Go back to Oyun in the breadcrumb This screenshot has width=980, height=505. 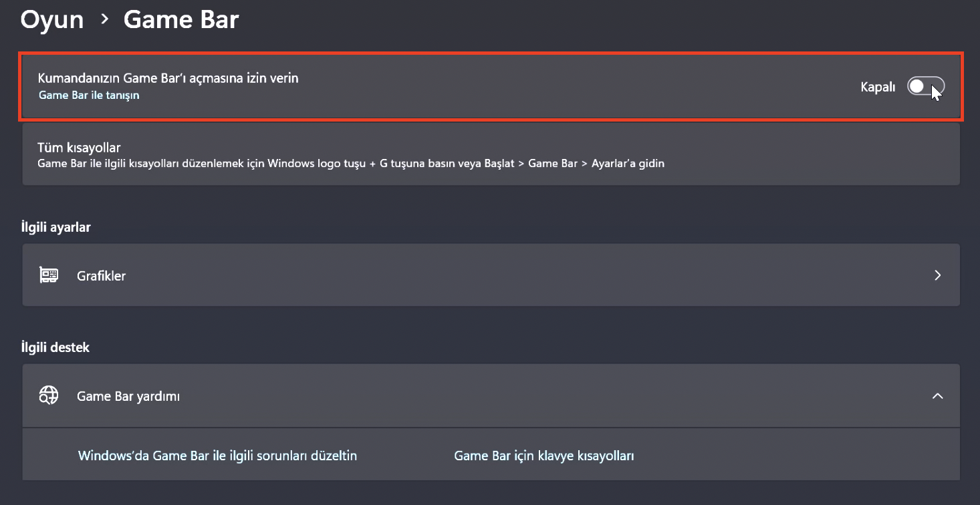(x=52, y=19)
